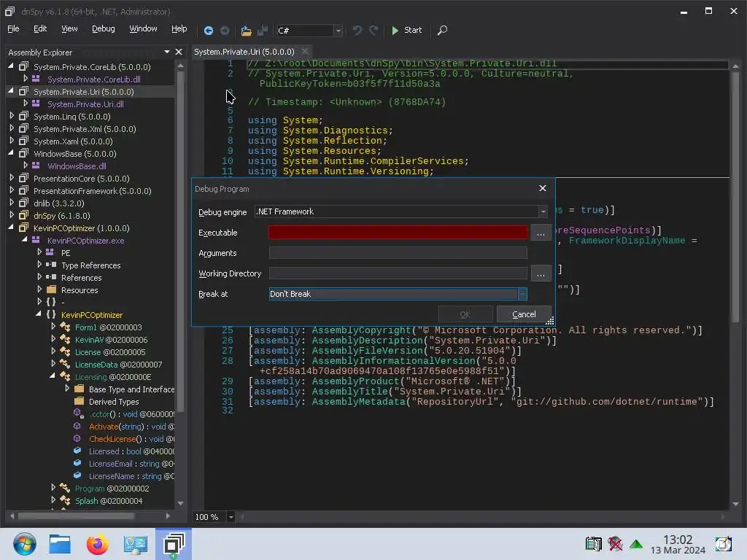This screenshot has height=560, width=747.
Task: Select the System.Private.CoreLib.dll module icon
Action: [x=36, y=79]
